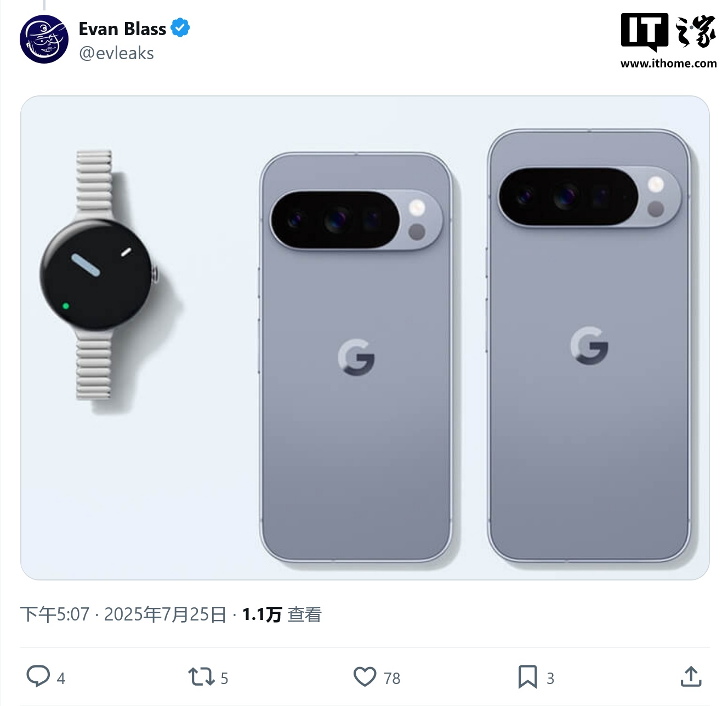Image resolution: width=728 pixels, height=706 pixels.
Task: Click the 1.1万 查看 view count
Action: tap(282, 614)
